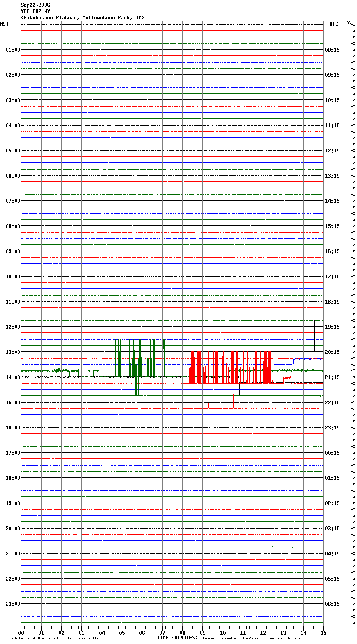Click the UTC time label "08:15"

click(x=332, y=50)
